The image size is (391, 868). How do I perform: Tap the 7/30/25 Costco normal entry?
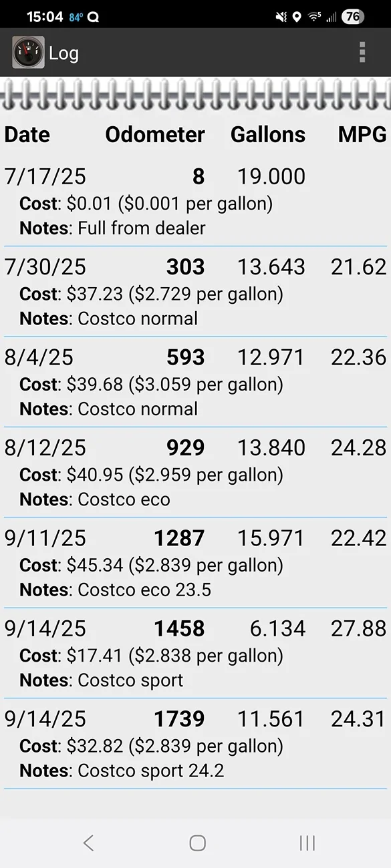194,292
